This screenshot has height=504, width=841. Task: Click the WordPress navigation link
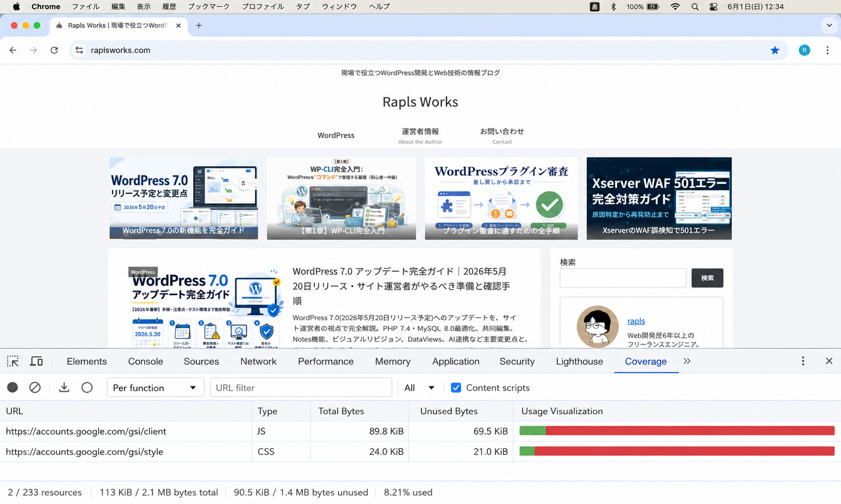[336, 135]
